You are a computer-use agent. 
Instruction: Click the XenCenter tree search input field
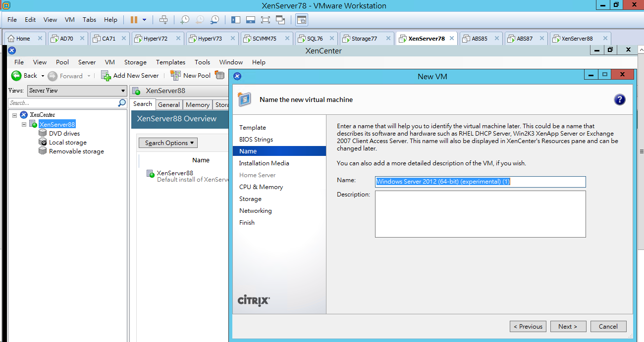click(63, 103)
